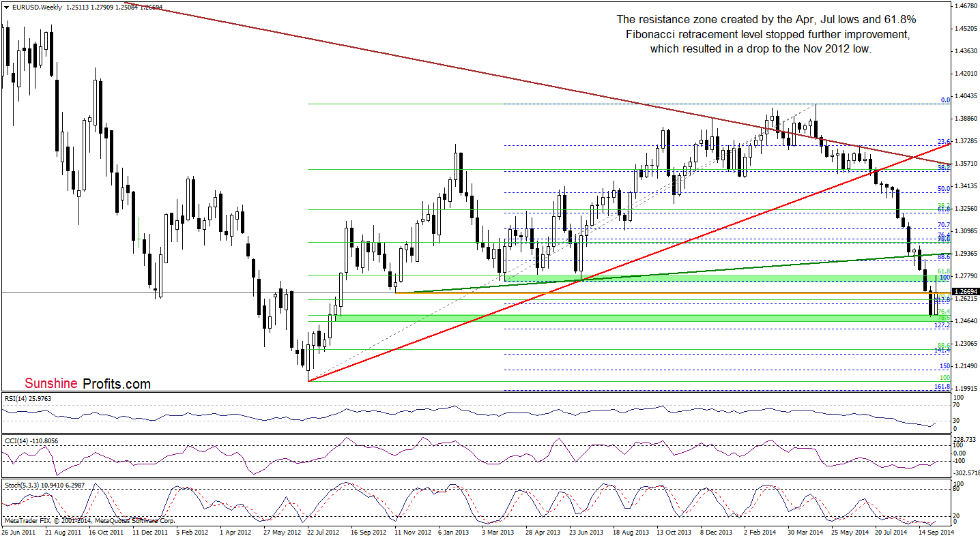Click the 20 Jul 2014 date label
This screenshot has height=538, width=980.
[x=891, y=532]
